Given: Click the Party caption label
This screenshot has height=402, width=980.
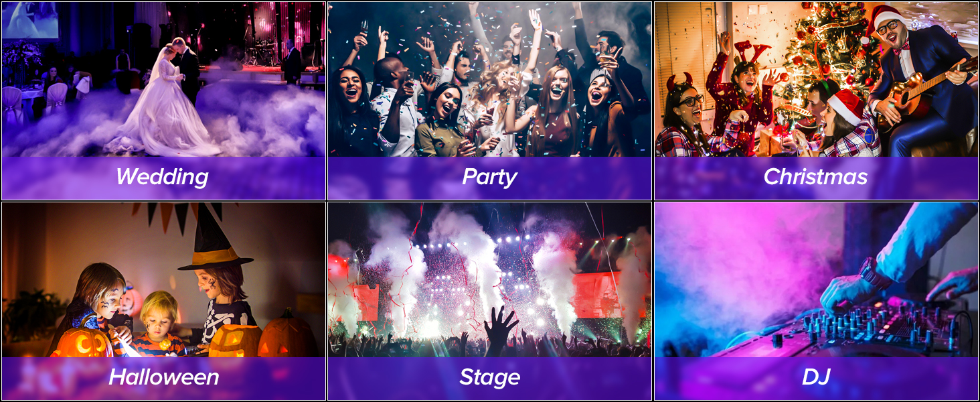Looking at the screenshot, I should [489, 177].
